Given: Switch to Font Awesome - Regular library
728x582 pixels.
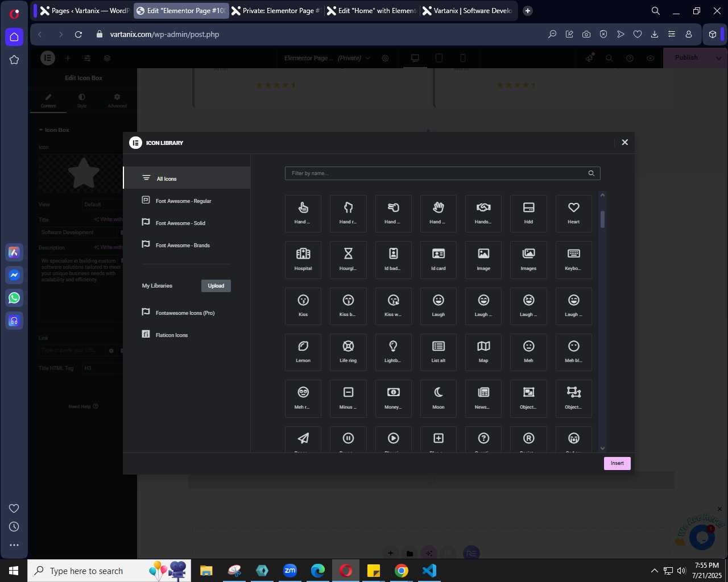Looking at the screenshot, I should pos(187,201).
